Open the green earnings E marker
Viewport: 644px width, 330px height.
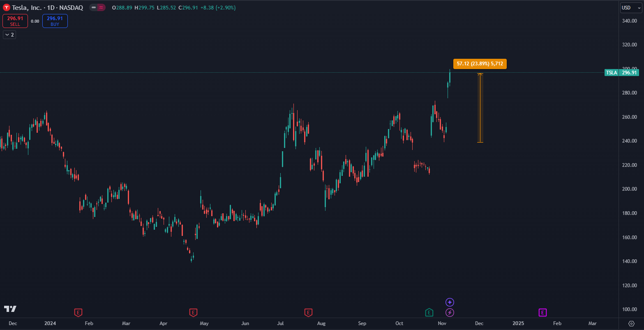[429, 313]
